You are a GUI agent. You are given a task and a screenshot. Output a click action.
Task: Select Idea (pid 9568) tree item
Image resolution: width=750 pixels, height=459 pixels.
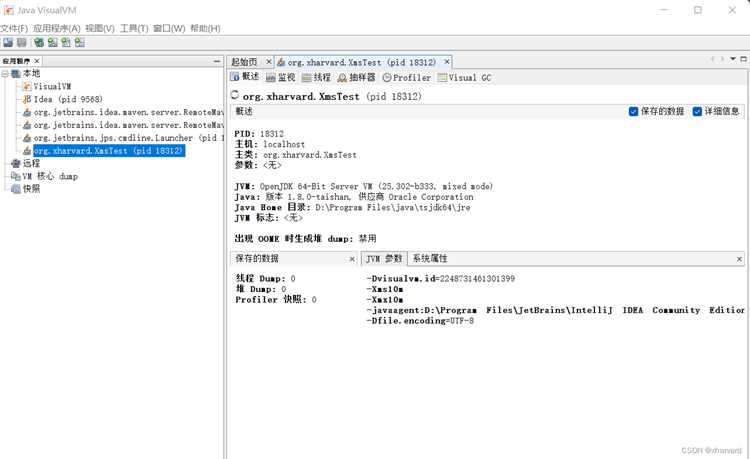click(x=68, y=99)
